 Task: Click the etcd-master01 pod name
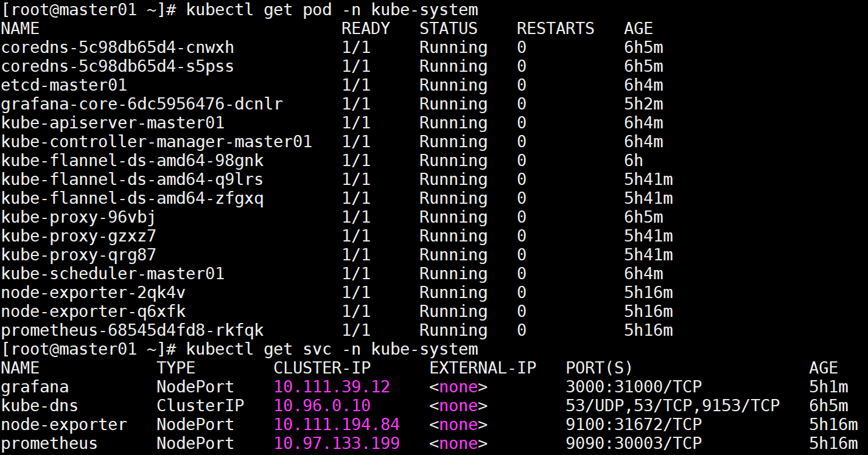coord(64,85)
